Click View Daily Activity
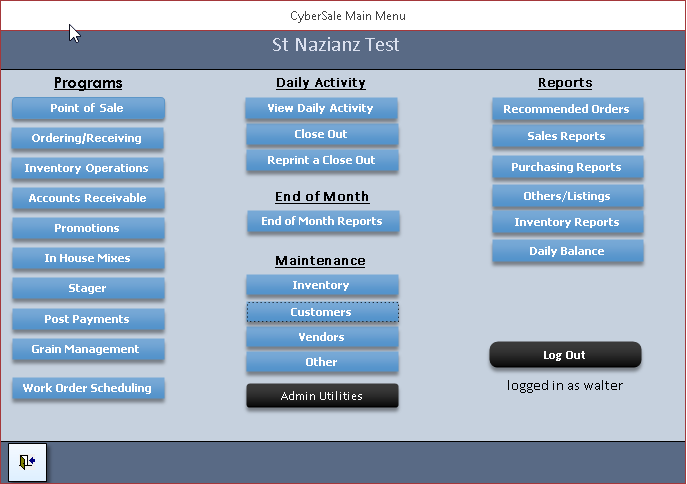Image resolution: width=687 pixels, height=484 pixels. click(x=322, y=108)
